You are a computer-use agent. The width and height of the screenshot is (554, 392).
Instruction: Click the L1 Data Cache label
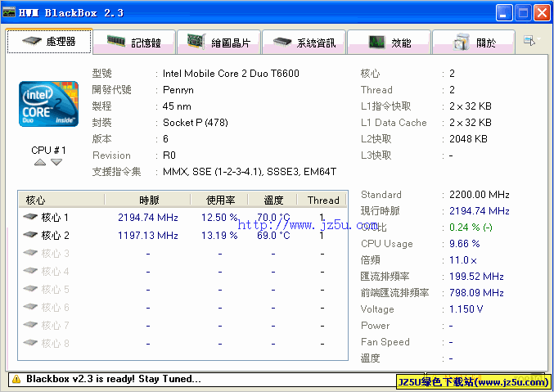394,123
